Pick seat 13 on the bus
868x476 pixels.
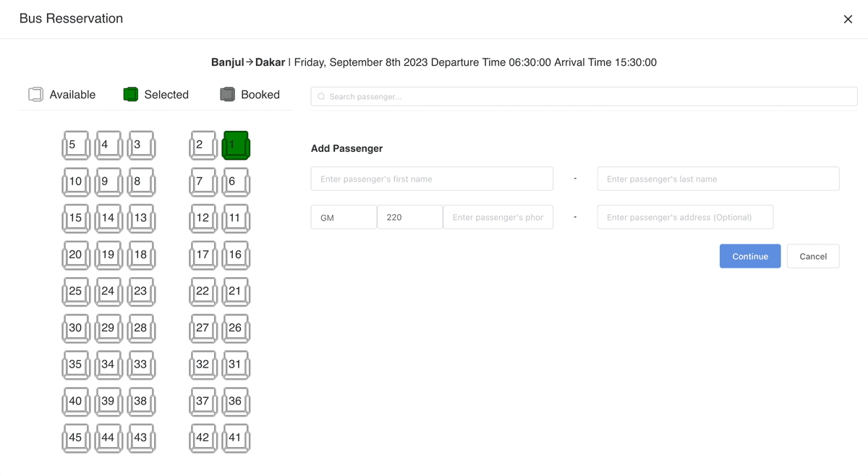tap(140, 218)
